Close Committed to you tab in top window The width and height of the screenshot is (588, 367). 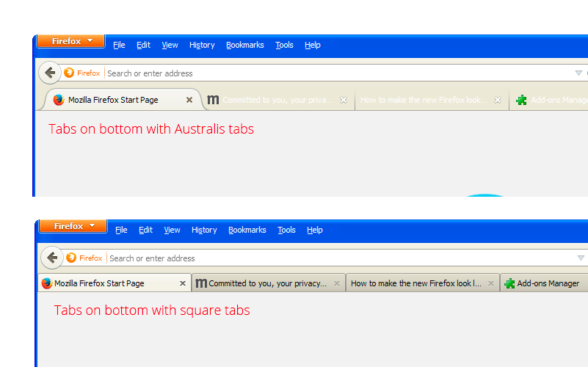(x=344, y=100)
